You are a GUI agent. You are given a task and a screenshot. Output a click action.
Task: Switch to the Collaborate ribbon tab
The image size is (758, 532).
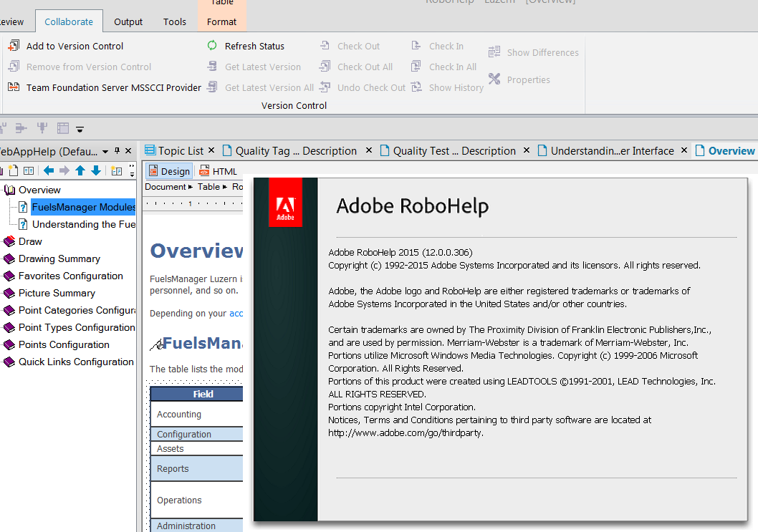69,21
